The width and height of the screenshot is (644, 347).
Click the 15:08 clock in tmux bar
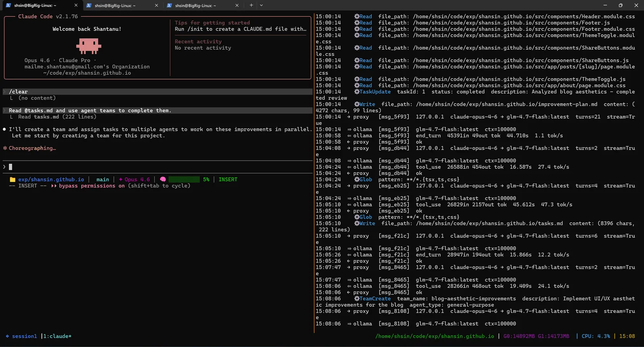coord(627,336)
